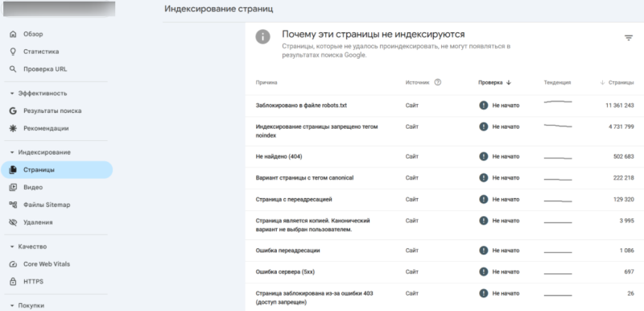Click the help icon next to Источник
This screenshot has height=311, width=644.
[x=438, y=82]
